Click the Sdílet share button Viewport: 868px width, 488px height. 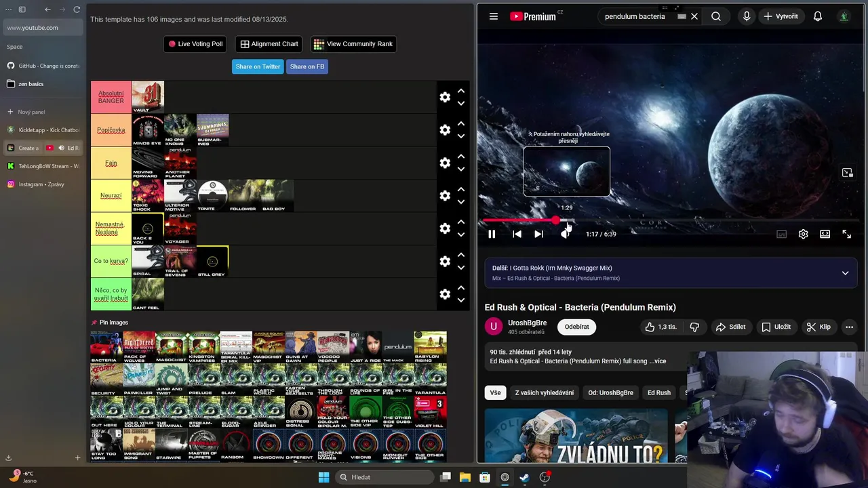(730, 327)
